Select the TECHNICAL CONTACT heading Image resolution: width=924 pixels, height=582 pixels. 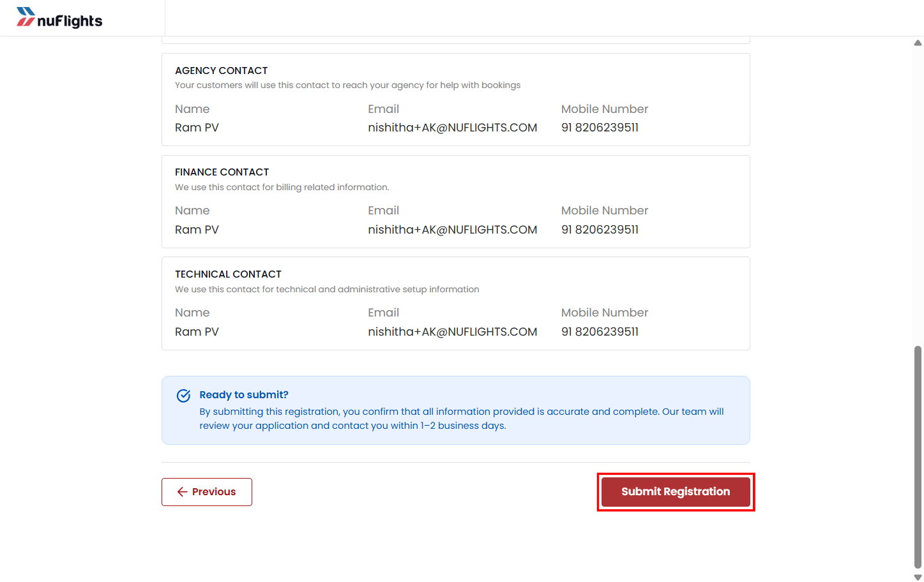[228, 274]
